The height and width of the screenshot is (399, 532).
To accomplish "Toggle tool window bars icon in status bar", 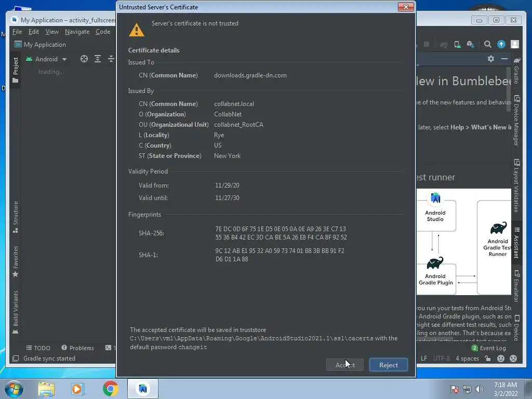I will pyautogui.click(x=16, y=358).
